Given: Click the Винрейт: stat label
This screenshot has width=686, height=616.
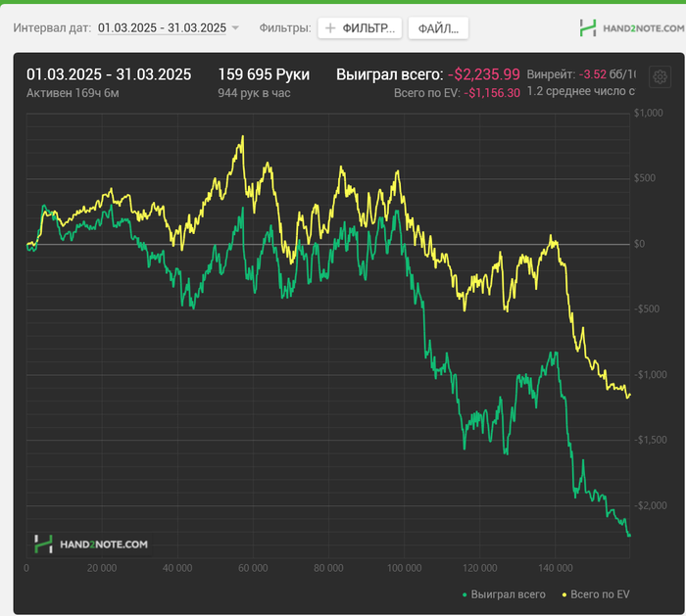Looking at the screenshot, I should 551,74.
